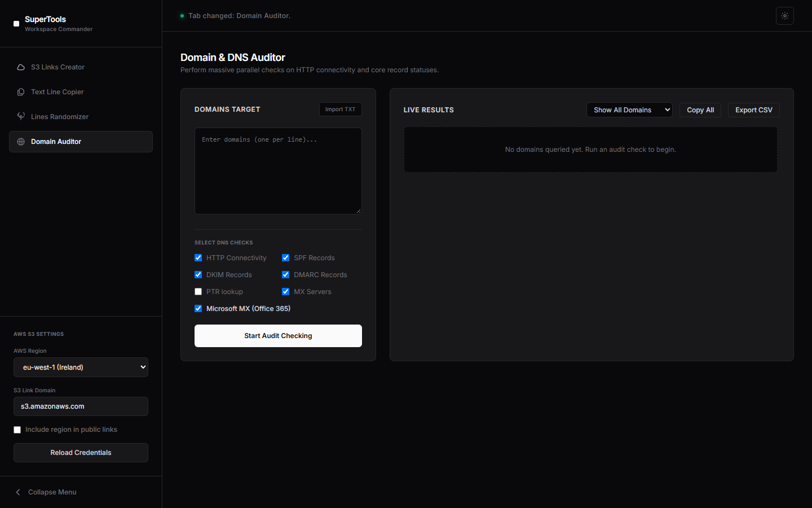This screenshot has height=508, width=812.
Task: Click the S3 Link Domain input field
Action: tap(81, 406)
